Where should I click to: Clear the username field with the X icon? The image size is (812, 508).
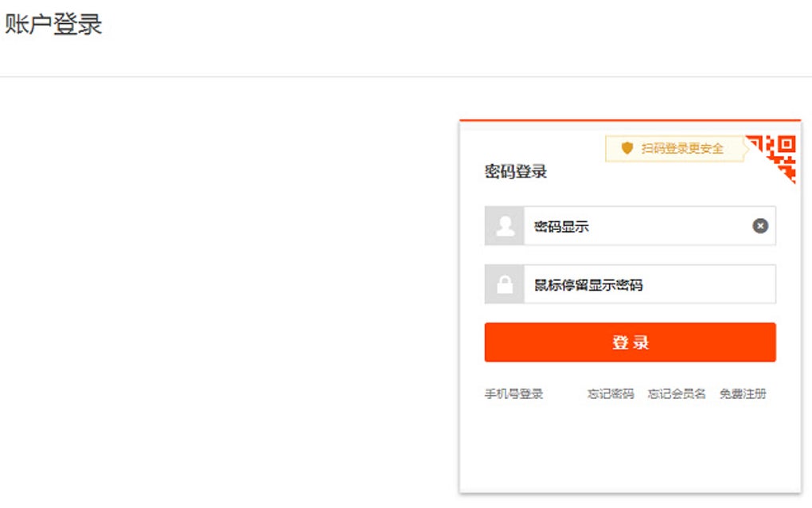760,226
